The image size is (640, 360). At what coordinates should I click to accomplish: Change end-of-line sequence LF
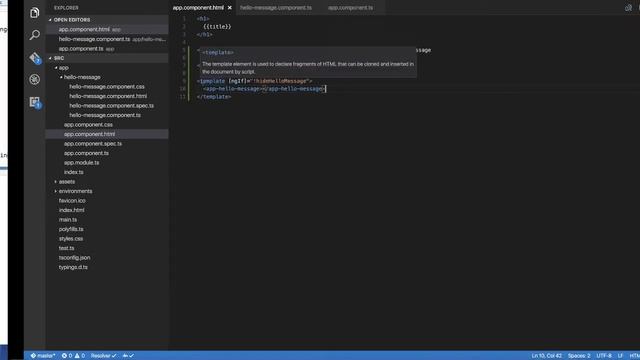click(x=620, y=356)
